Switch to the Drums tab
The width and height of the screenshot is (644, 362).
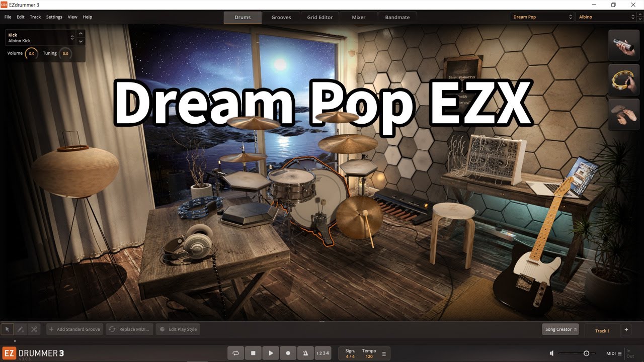pos(243,17)
